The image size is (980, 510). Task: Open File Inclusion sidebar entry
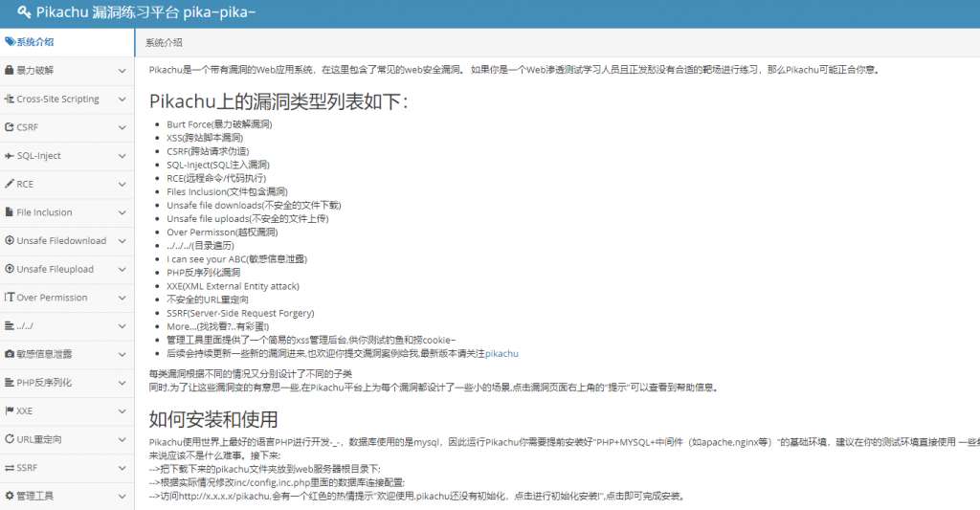click(67, 212)
